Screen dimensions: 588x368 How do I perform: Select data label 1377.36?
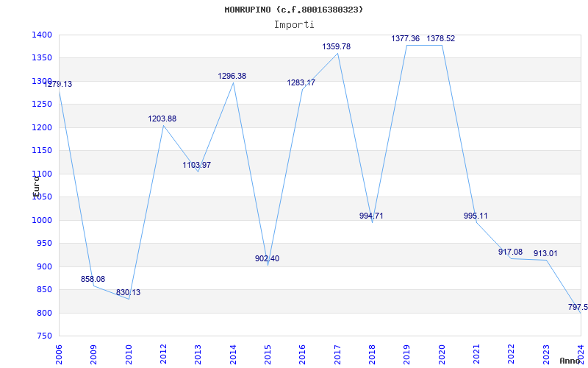[406, 38]
